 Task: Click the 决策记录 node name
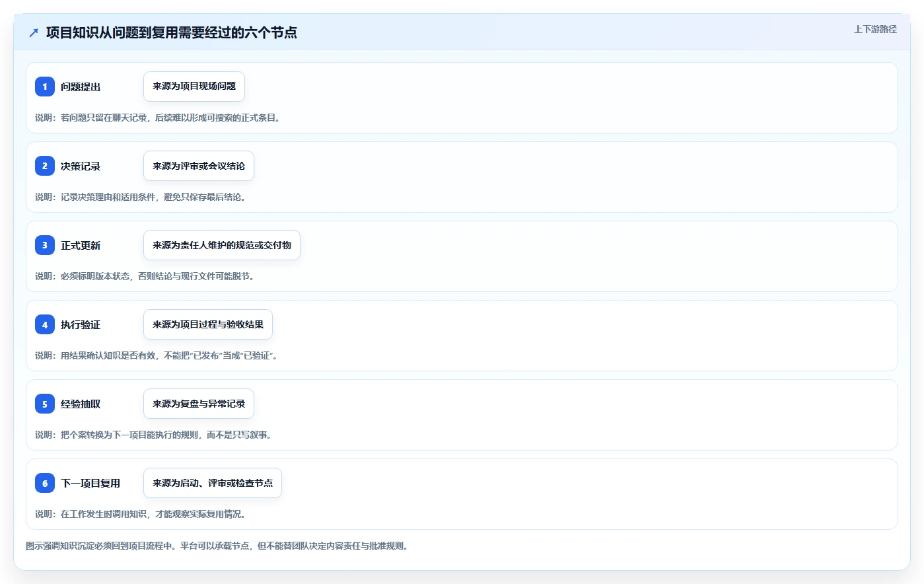(x=81, y=166)
